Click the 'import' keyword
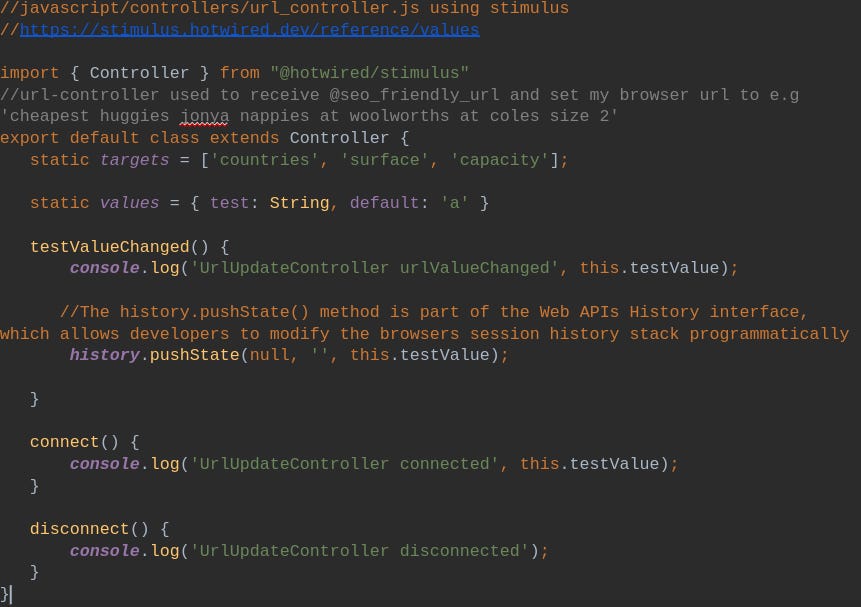This screenshot has width=861, height=607. (30, 73)
